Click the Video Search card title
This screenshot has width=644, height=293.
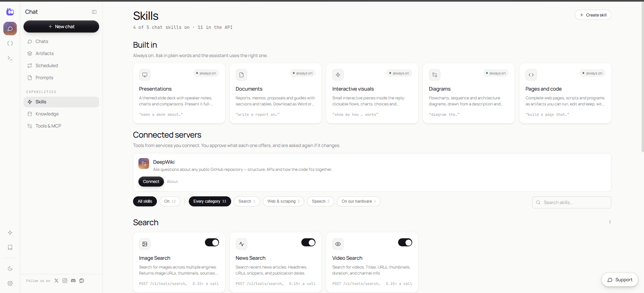347,258
